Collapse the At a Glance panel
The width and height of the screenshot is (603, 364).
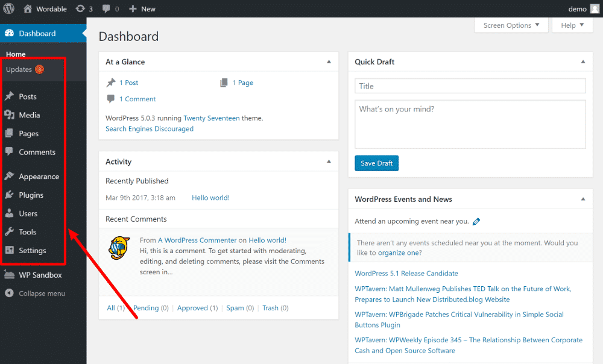(329, 62)
